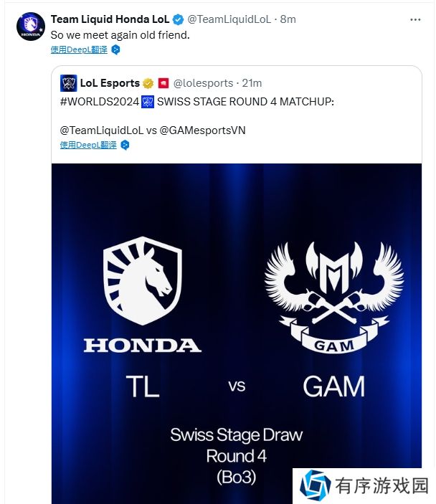
Task: Click DeepL icon in the quoted tweet
Action: pyautogui.click(x=125, y=145)
